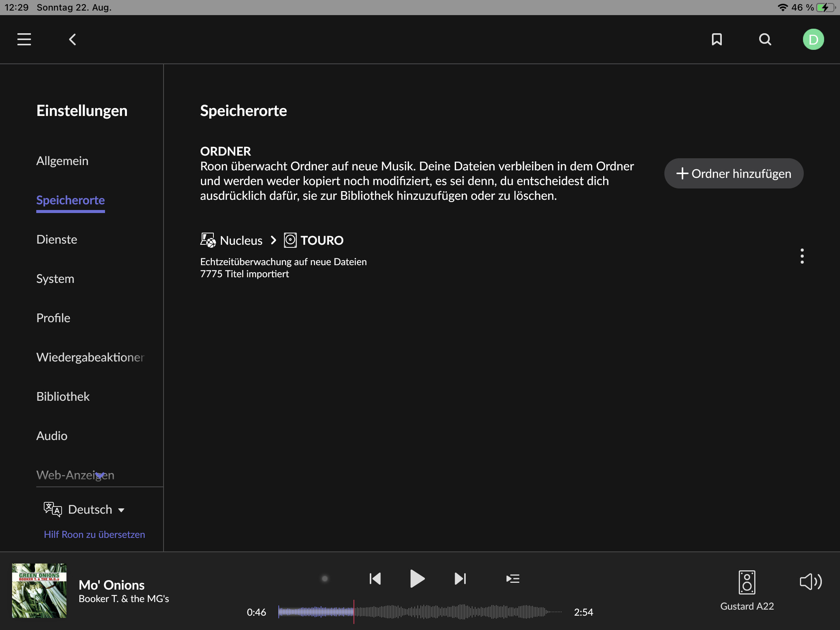Click '7775 Titel importiert' status text
This screenshot has width=840, height=630.
tap(244, 274)
